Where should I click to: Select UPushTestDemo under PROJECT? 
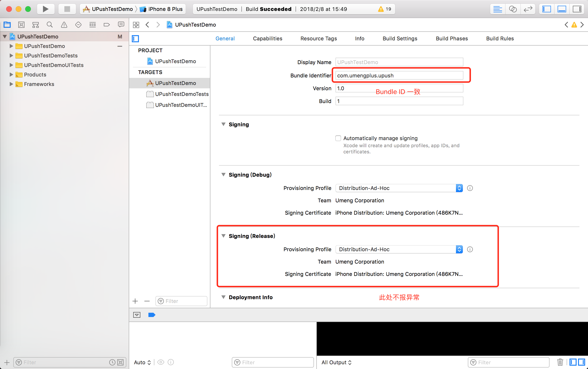coord(171,61)
